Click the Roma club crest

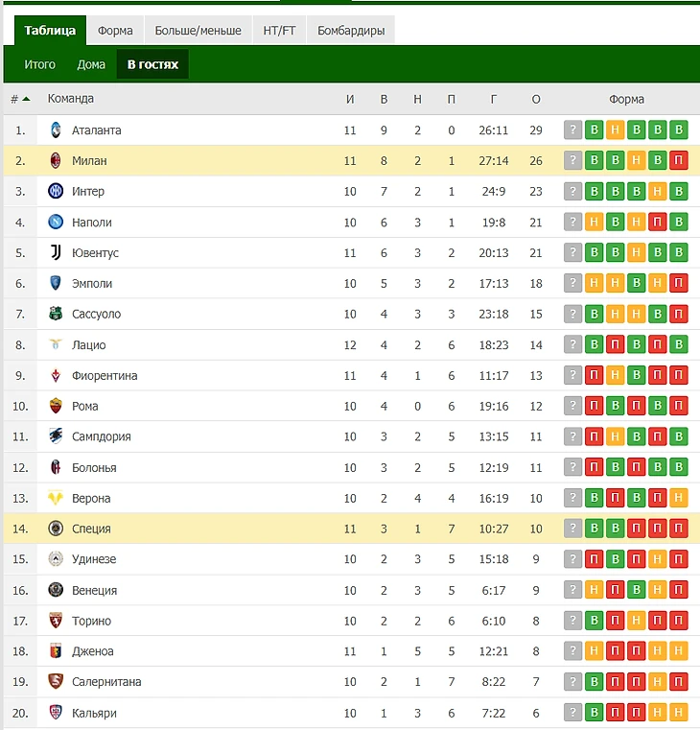click(x=55, y=407)
